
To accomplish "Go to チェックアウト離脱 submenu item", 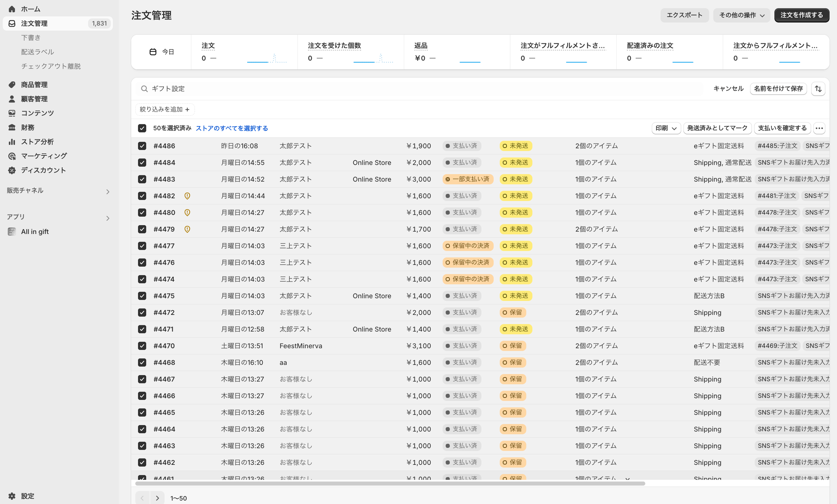I will pos(51,66).
